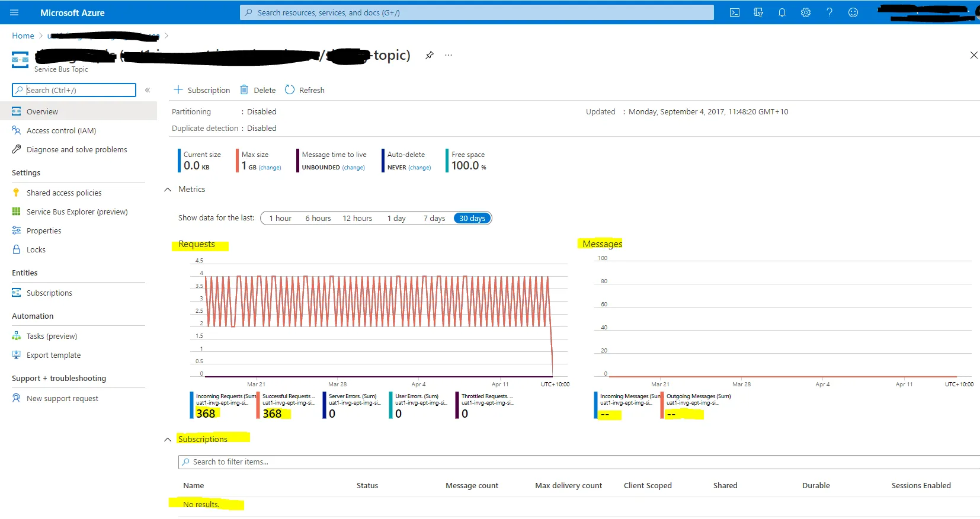Click the Locks padlock icon

(x=17, y=249)
